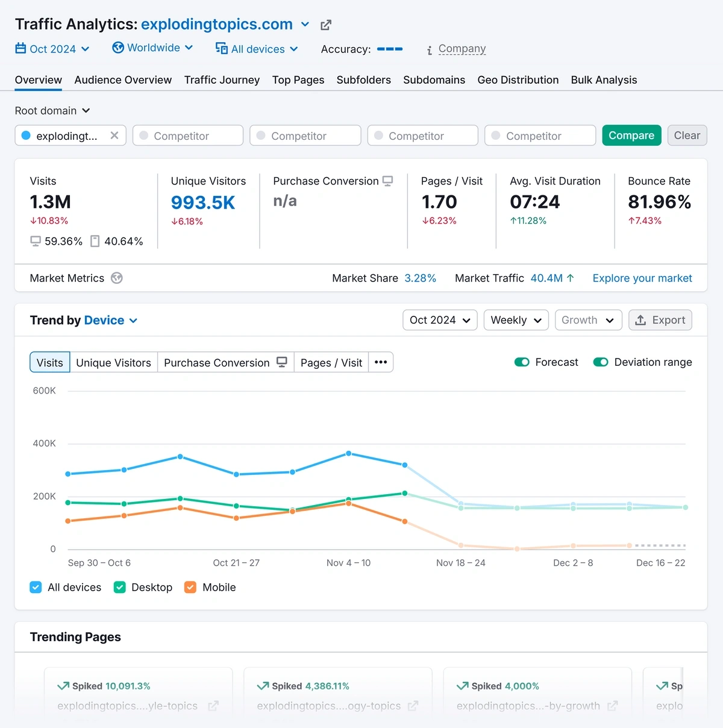Click the Export button label
Screen dimensions: 723x728
(x=669, y=320)
